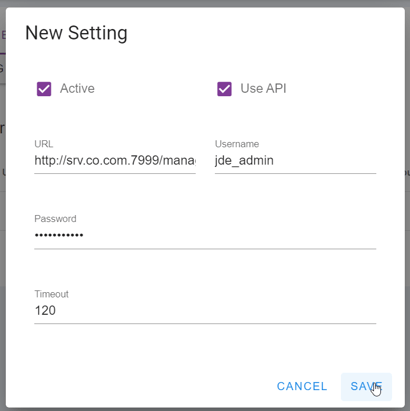Focus the URL input field
Screen dimensions: 410x411
click(x=115, y=161)
